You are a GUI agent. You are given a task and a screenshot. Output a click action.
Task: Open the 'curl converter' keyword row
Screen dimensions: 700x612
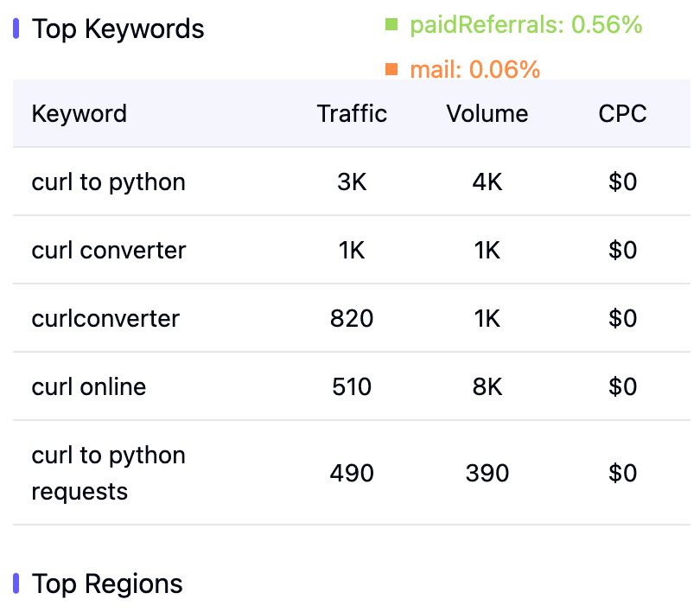click(x=108, y=250)
